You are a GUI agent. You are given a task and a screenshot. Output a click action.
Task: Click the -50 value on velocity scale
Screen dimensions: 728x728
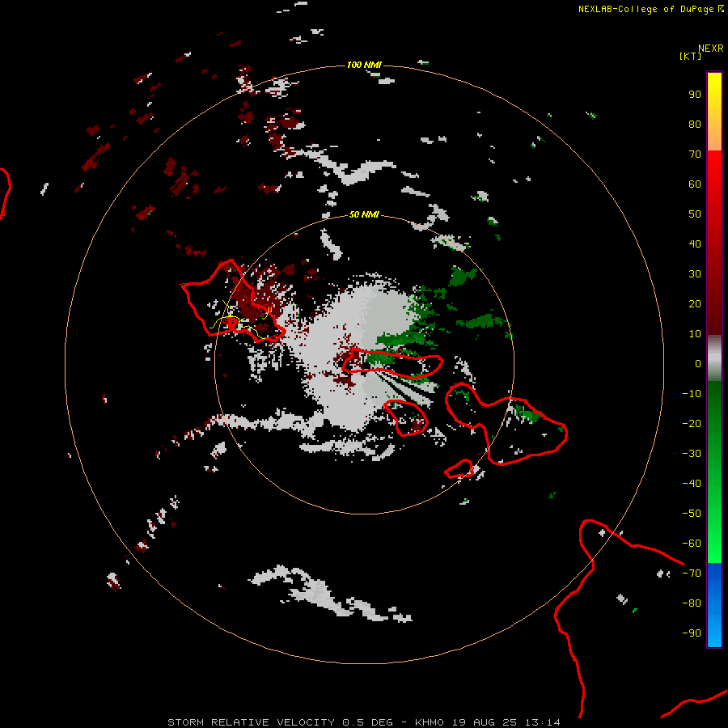[x=692, y=514]
